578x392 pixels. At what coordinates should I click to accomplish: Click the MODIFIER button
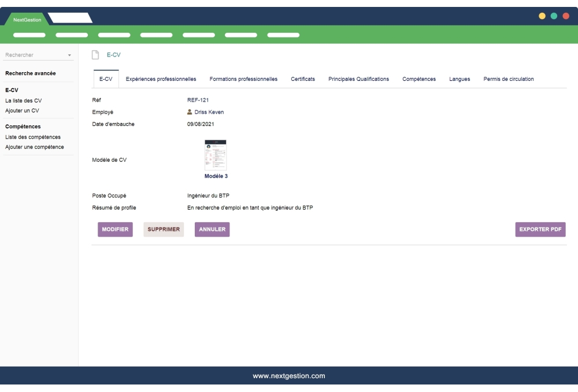pyautogui.click(x=115, y=229)
